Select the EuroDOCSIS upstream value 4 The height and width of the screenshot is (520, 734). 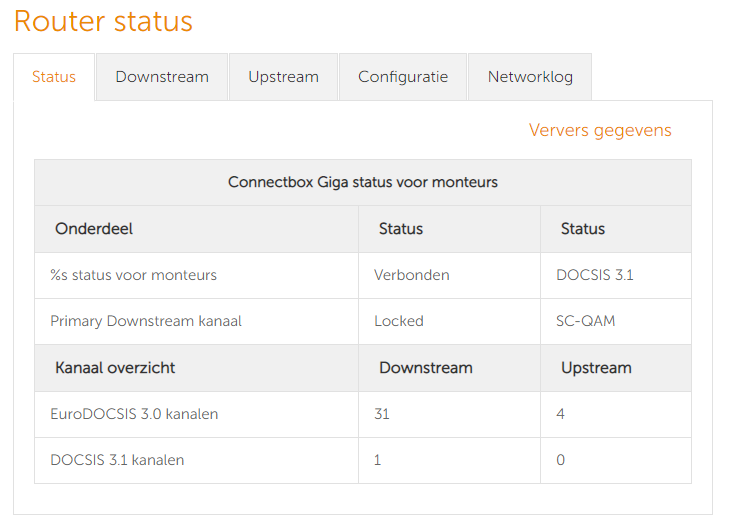[x=561, y=414]
